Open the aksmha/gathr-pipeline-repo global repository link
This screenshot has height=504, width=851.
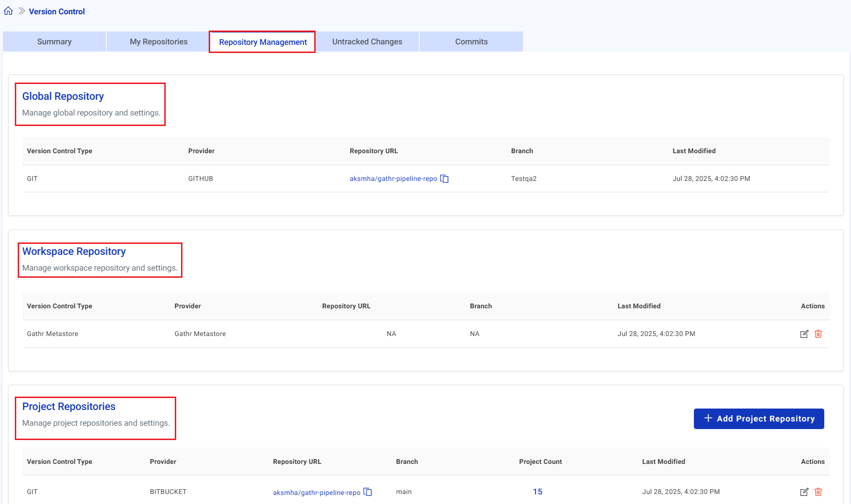coord(393,178)
